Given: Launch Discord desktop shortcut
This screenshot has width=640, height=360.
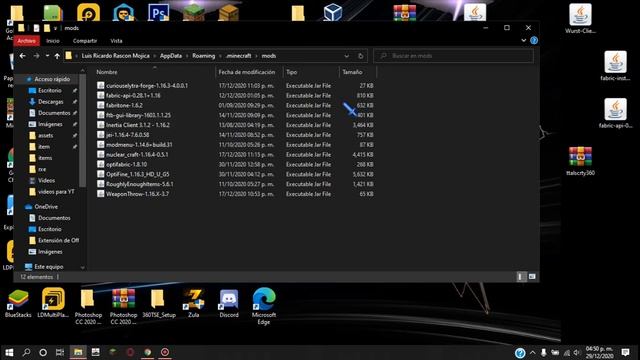Looking at the screenshot, I should pos(229,303).
